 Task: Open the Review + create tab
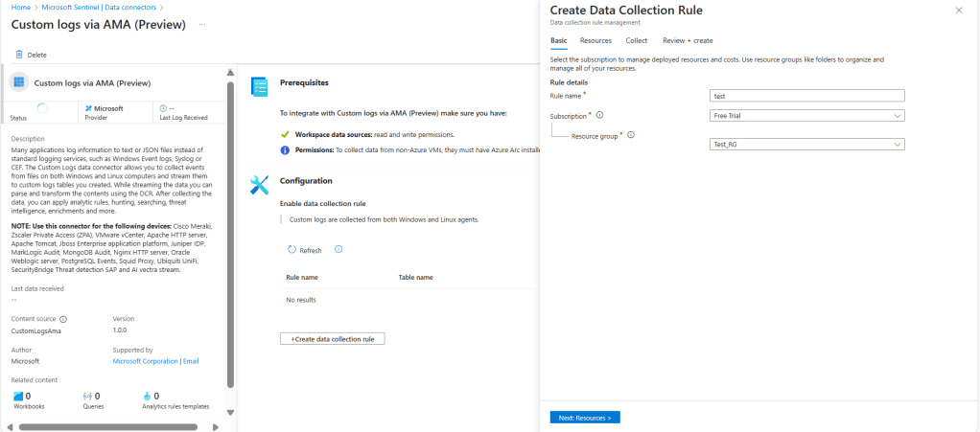687,40
